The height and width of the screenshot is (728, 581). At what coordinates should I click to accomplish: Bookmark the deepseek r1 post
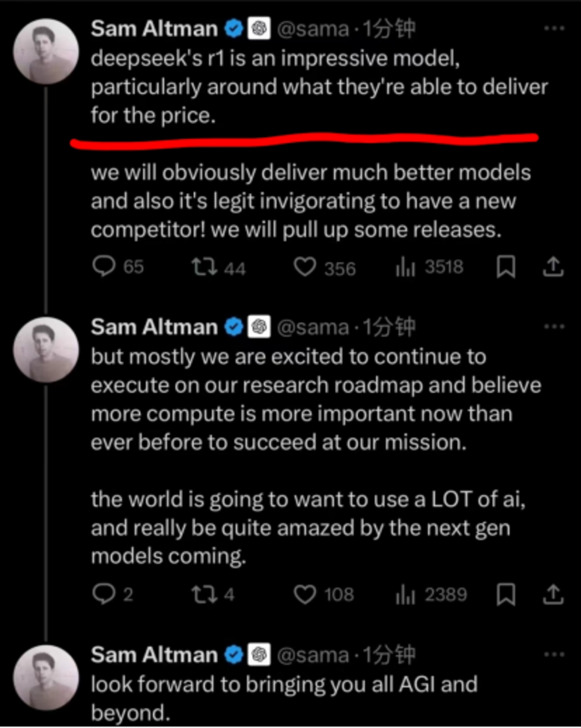(506, 267)
